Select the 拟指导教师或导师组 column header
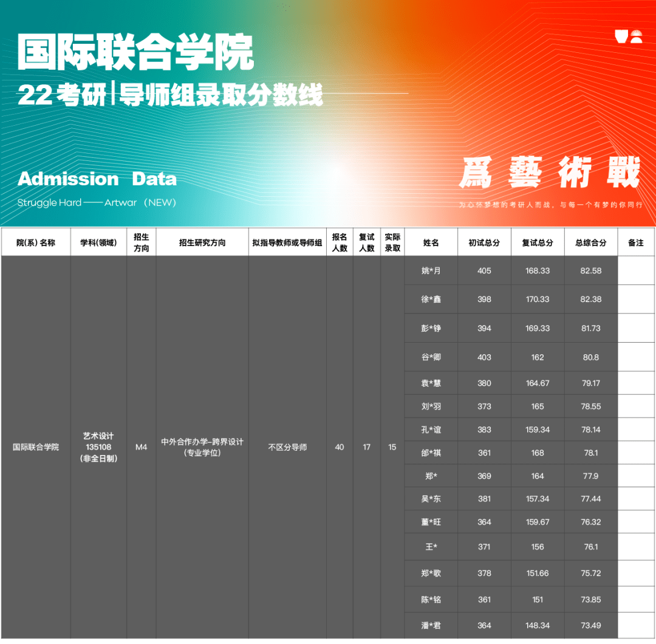Screen dimensions: 656x644 [x=287, y=242]
